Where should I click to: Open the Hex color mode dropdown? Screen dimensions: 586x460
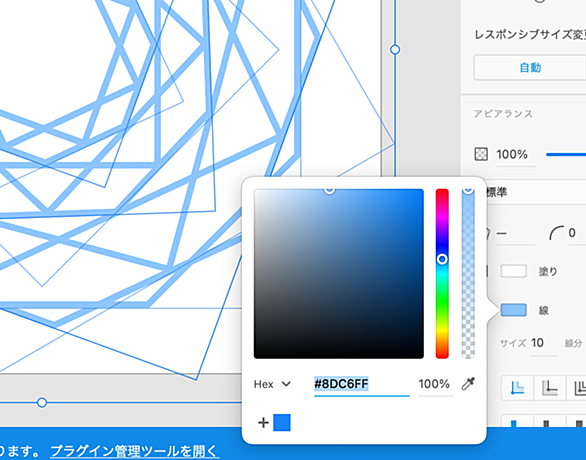272,384
